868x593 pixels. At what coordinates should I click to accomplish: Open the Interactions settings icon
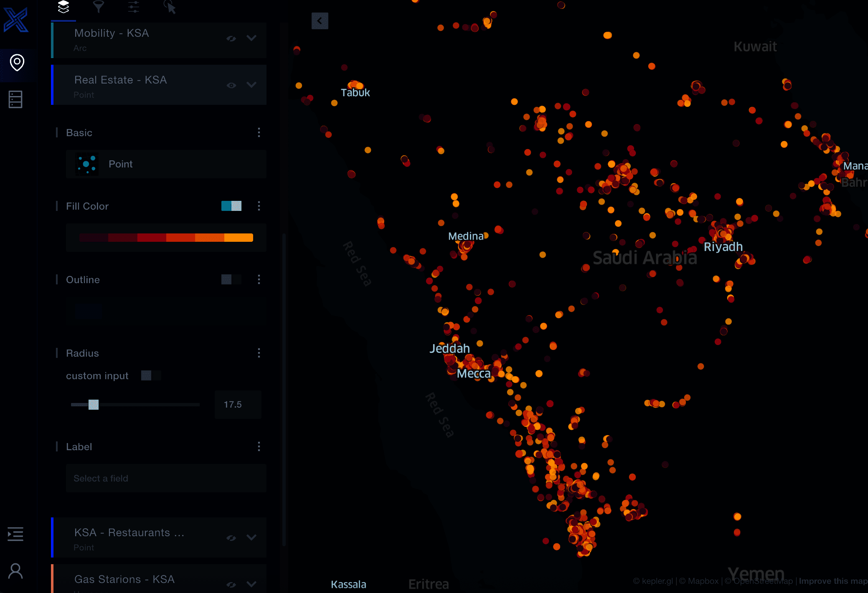134,6
